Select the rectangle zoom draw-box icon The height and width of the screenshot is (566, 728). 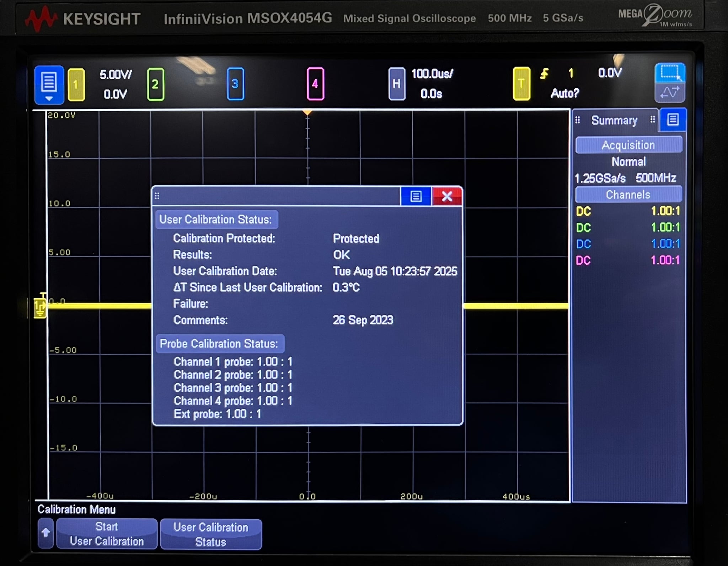pyautogui.click(x=670, y=73)
